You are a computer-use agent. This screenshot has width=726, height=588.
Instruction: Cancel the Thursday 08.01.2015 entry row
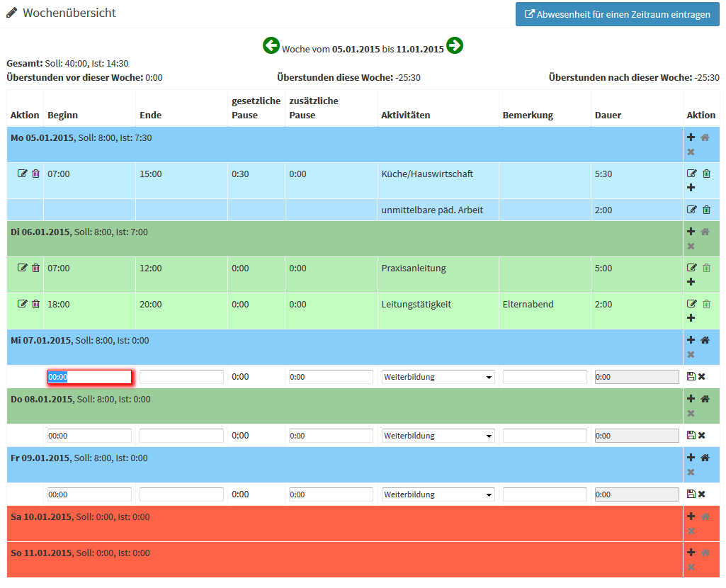tap(702, 436)
